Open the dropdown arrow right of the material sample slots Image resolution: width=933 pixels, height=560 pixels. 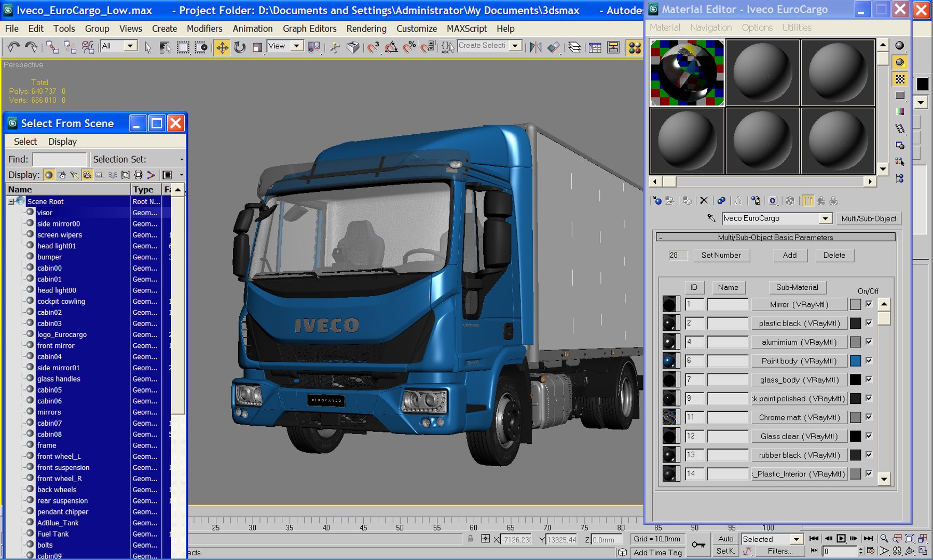pyautogui.click(x=921, y=102)
